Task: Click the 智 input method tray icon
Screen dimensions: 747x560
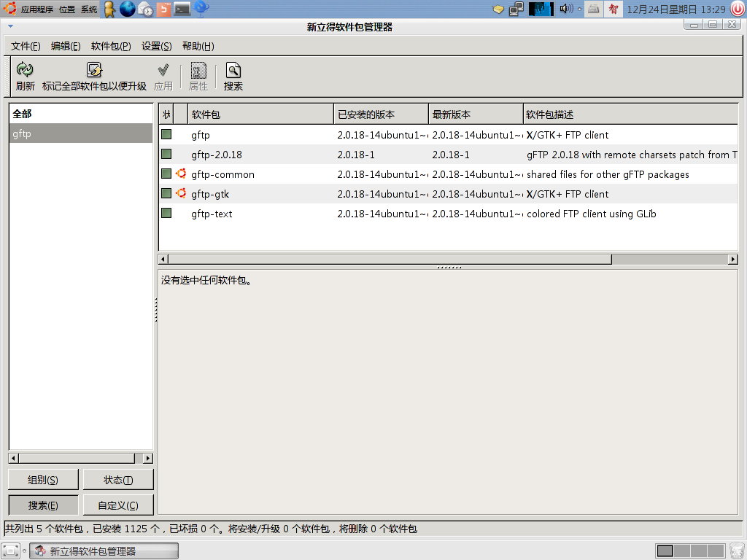Action: click(x=613, y=9)
